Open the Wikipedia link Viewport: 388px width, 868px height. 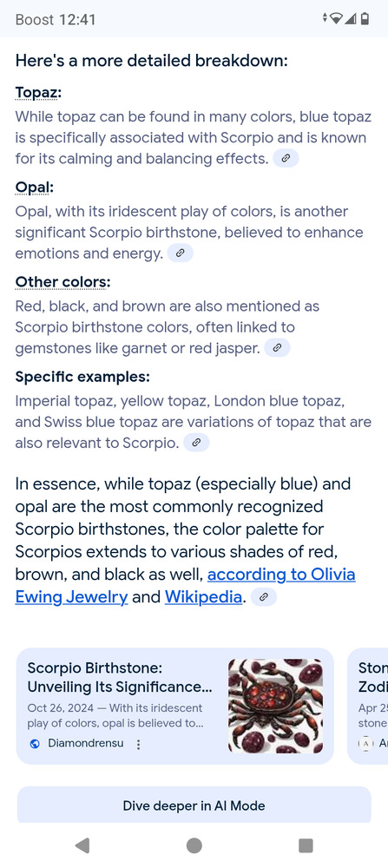click(203, 597)
